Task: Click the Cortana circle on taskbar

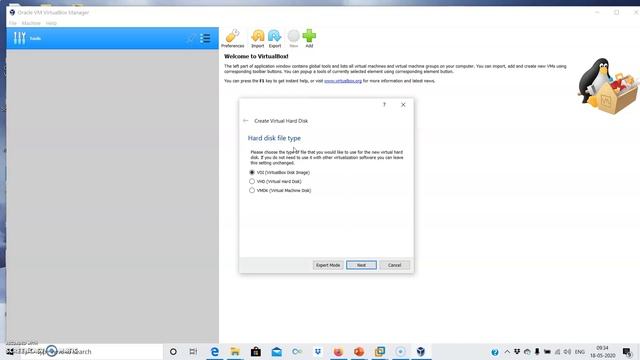Action: pos(173,351)
